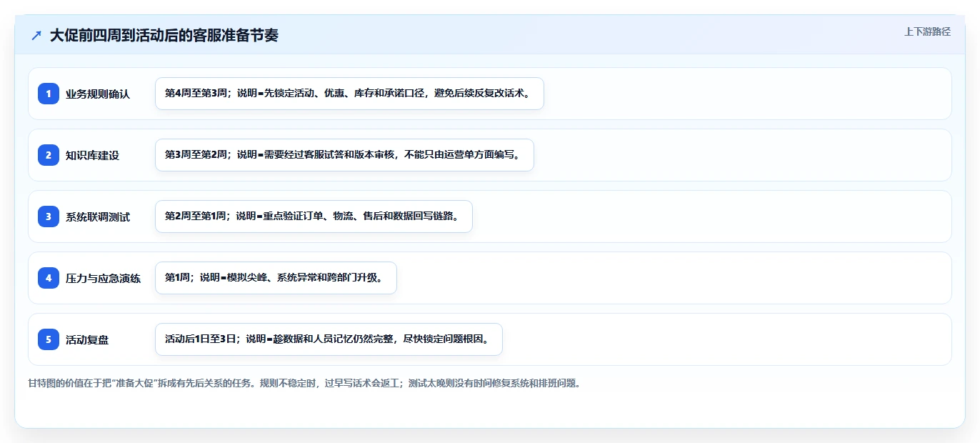
Task: Select step number 5 badge
Action: click(x=49, y=339)
